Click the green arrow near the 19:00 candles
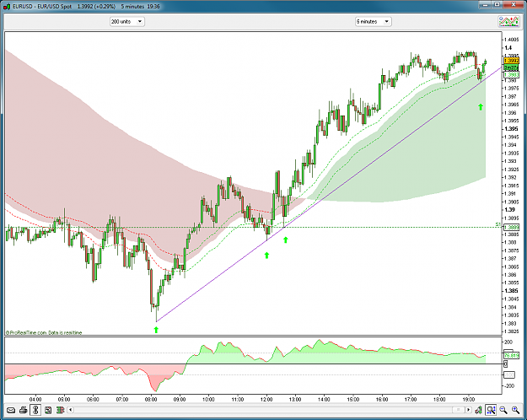 click(481, 107)
